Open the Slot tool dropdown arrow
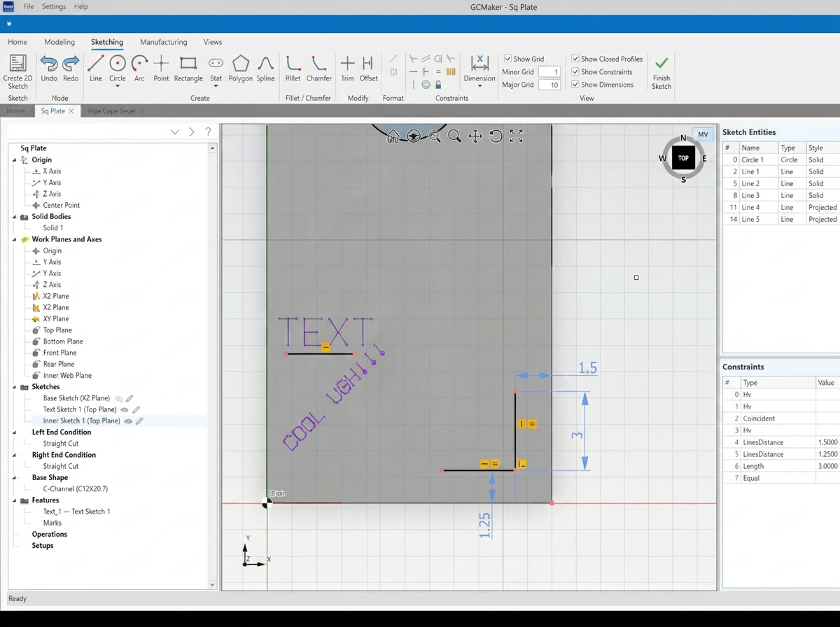840x627 pixels. pos(216,86)
